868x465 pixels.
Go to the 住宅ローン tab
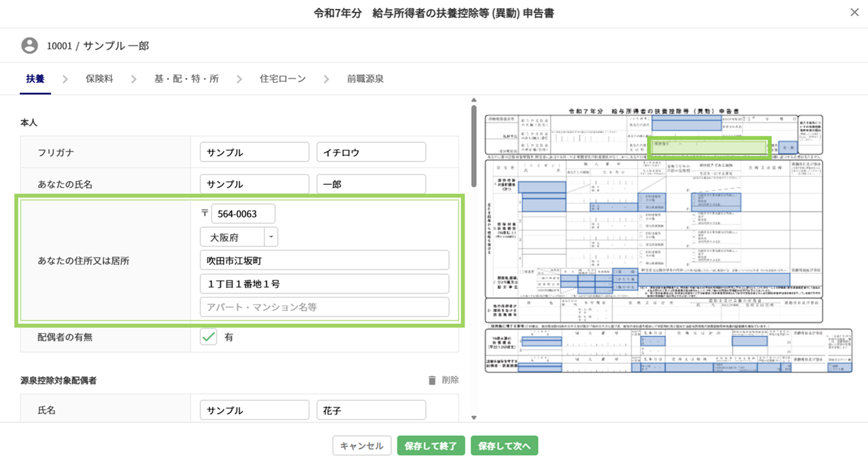(283, 79)
